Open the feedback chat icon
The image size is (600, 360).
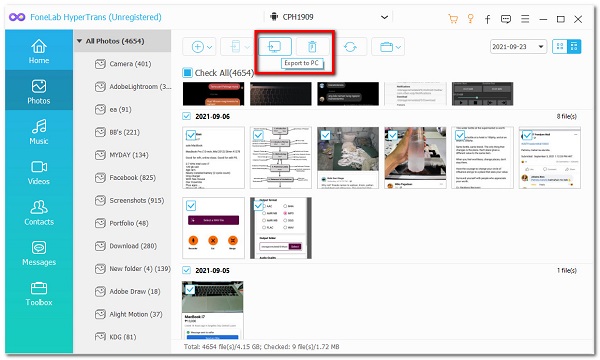pos(506,19)
